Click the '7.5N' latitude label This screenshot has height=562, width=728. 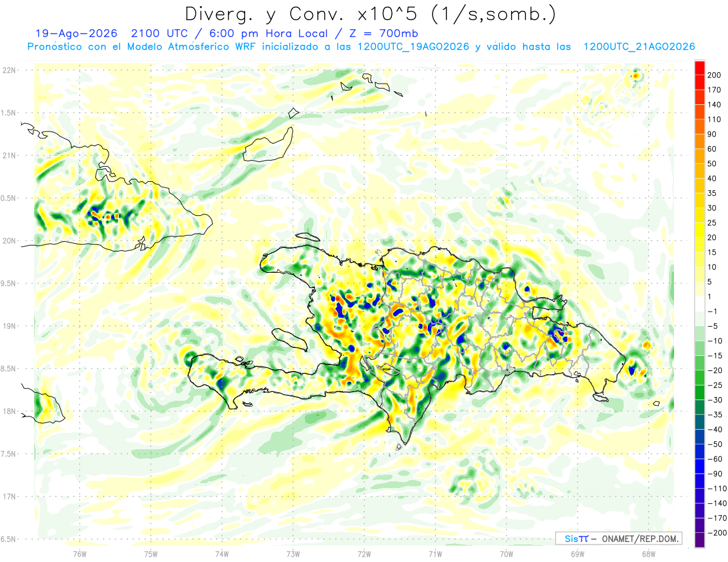coord(8,454)
